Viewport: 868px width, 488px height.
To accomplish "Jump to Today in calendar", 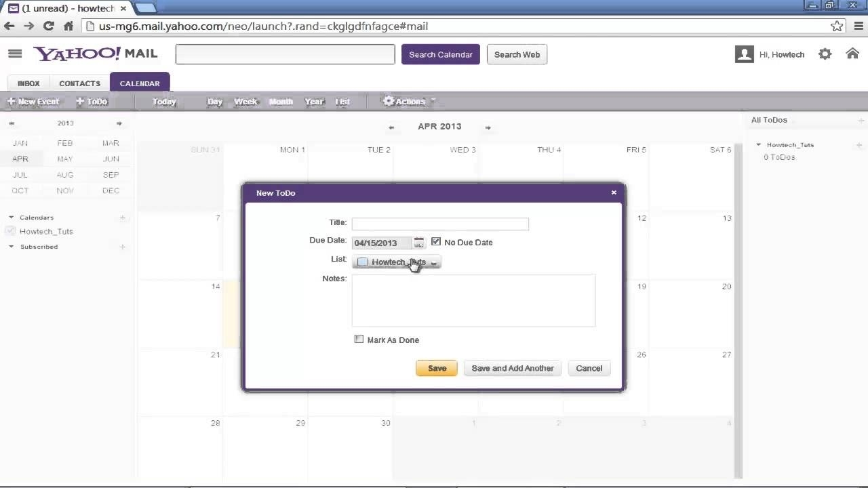I will [x=164, y=102].
